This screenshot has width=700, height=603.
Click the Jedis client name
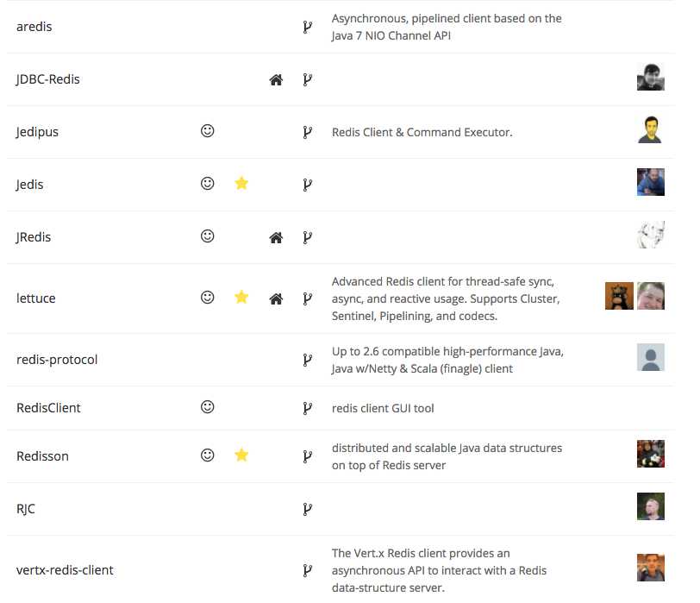(29, 185)
